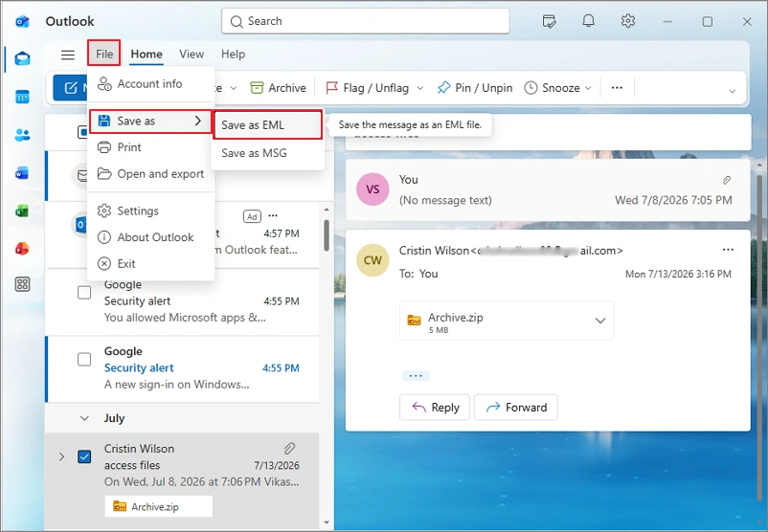Open the More apps grid icon
The height and width of the screenshot is (532, 768).
coord(22,284)
